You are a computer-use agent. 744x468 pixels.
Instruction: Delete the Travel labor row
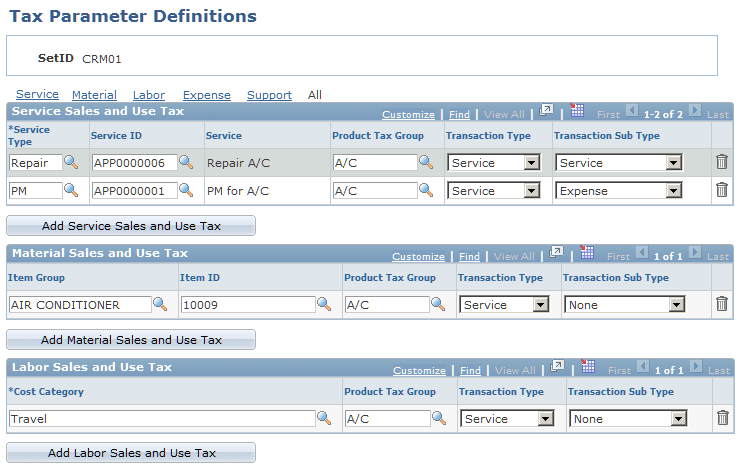coord(723,418)
